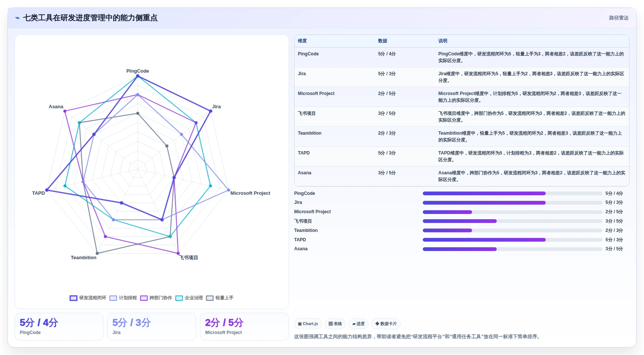Toggle the 研发流程闭环 legend swatch

pyautogui.click(x=73, y=298)
